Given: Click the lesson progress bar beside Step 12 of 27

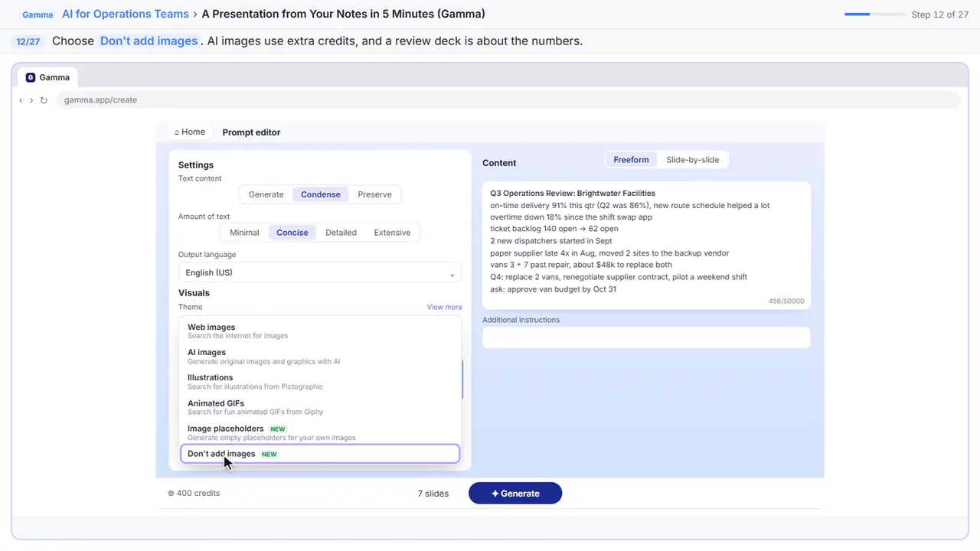Looking at the screenshot, I should coord(874,15).
